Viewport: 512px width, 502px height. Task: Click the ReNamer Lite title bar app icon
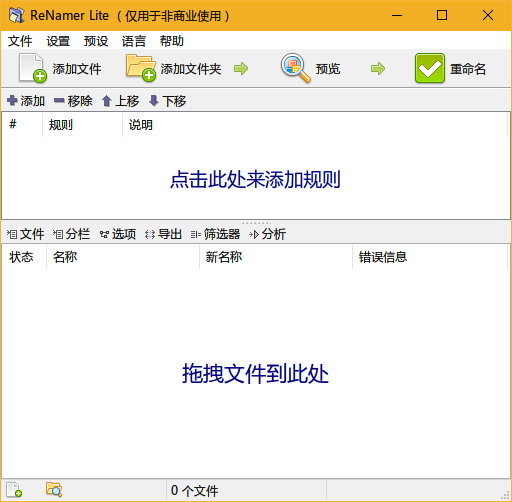coord(16,15)
